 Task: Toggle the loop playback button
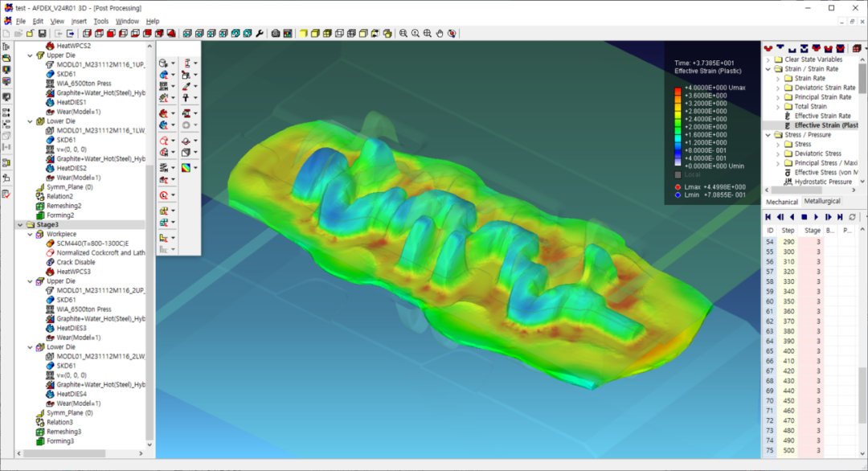tap(853, 218)
